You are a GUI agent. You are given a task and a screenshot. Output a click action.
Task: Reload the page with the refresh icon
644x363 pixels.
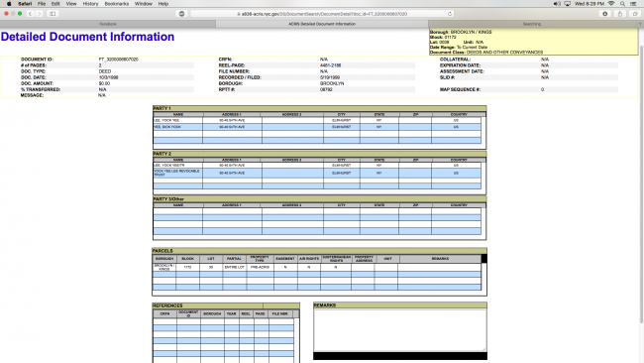[450, 14]
